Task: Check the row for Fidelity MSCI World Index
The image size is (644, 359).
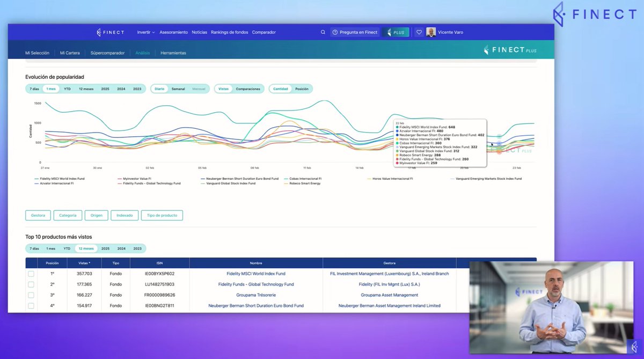Action: (31, 274)
